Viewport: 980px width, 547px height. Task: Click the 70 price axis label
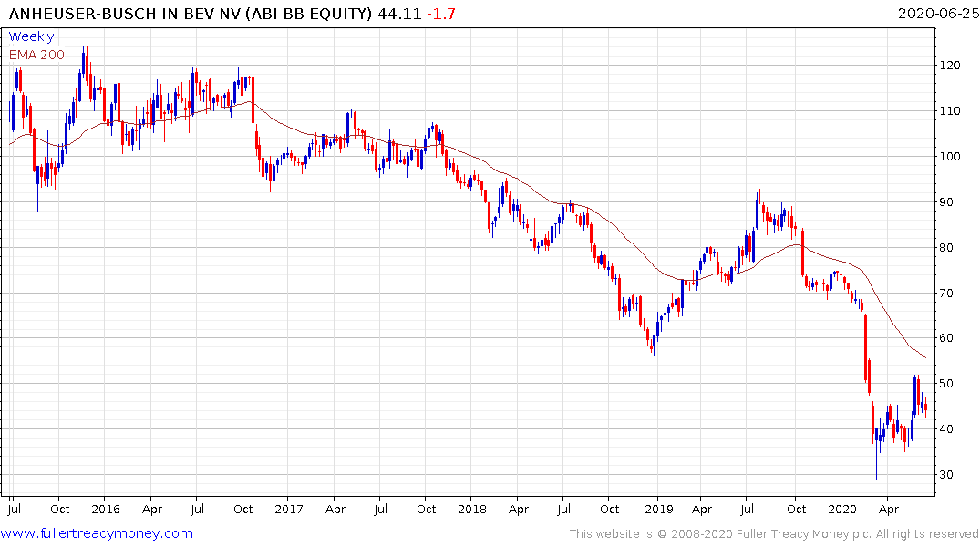[x=946, y=294]
